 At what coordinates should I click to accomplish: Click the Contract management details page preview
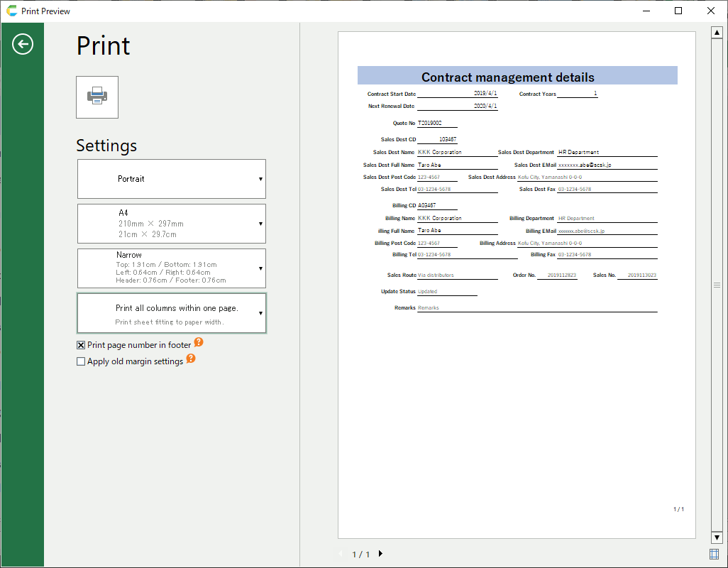point(517,284)
